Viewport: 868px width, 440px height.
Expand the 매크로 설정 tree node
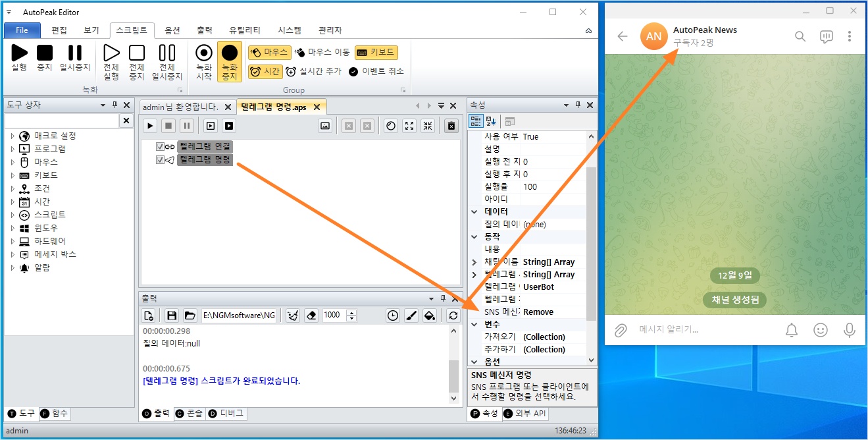point(12,136)
